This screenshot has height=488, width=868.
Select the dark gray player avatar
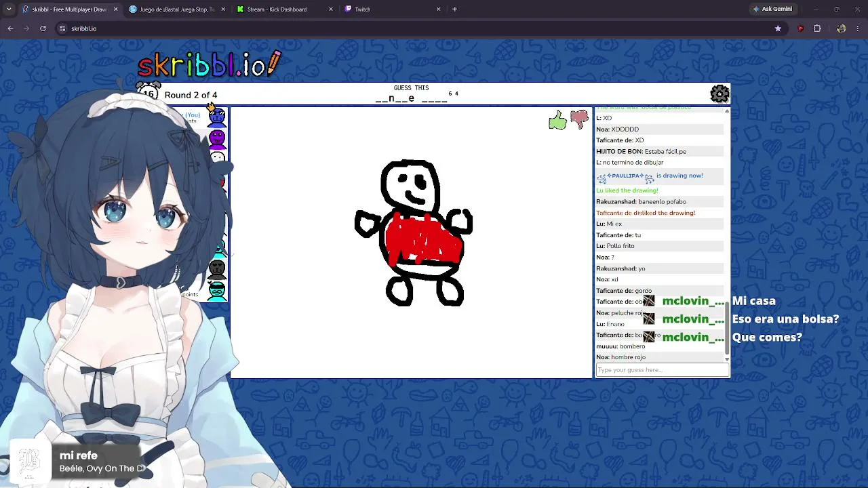[217, 269]
